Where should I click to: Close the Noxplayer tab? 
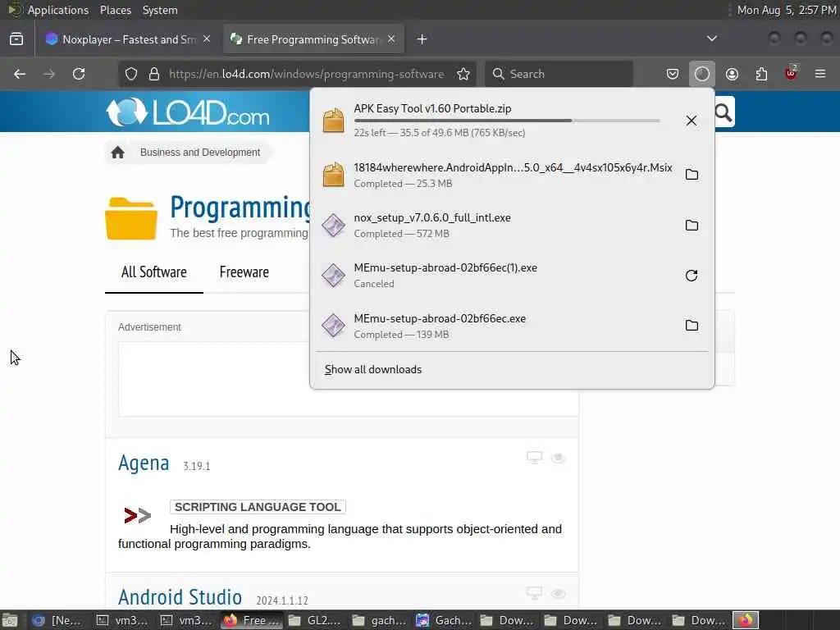pyautogui.click(x=207, y=39)
